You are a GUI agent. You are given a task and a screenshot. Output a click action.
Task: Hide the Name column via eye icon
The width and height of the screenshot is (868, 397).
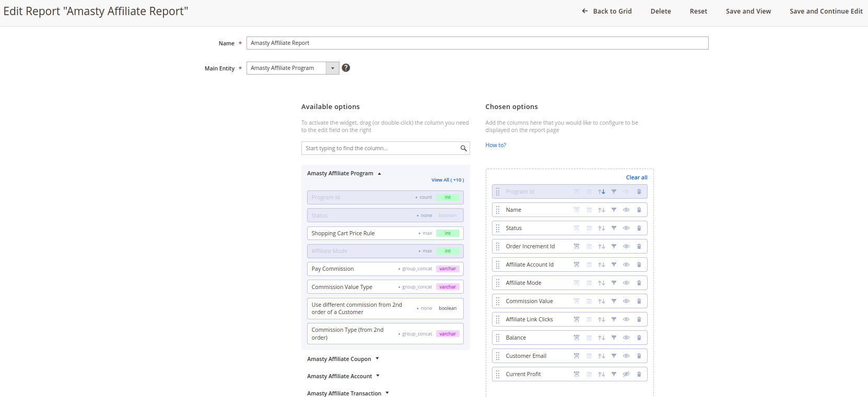click(x=626, y=210)
